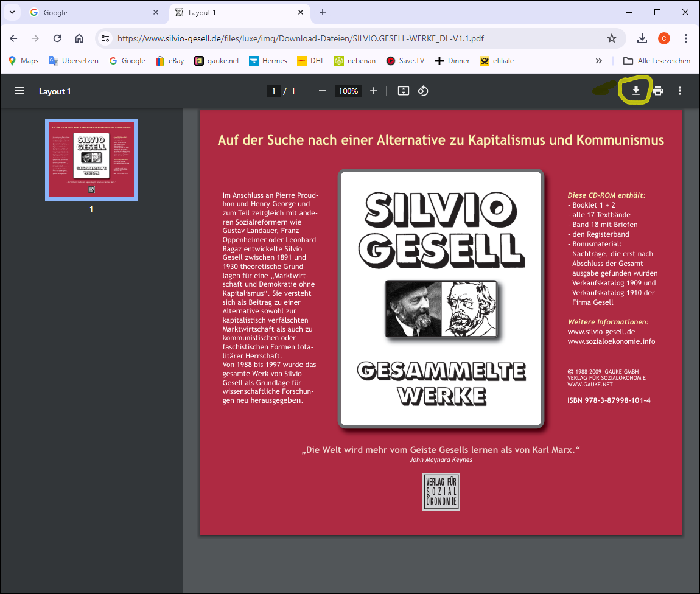
Task: Select the page 1 thumbnail
Action: coord(91,160)
